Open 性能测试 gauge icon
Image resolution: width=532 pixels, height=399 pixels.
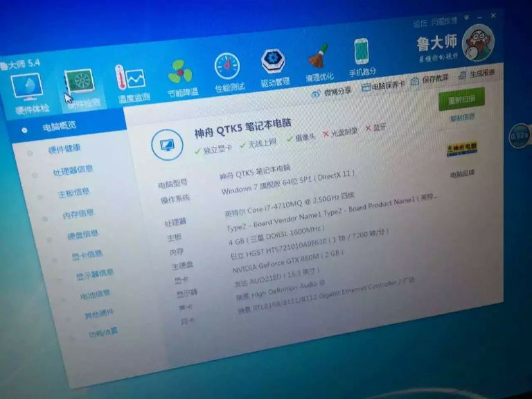(227, 66)
